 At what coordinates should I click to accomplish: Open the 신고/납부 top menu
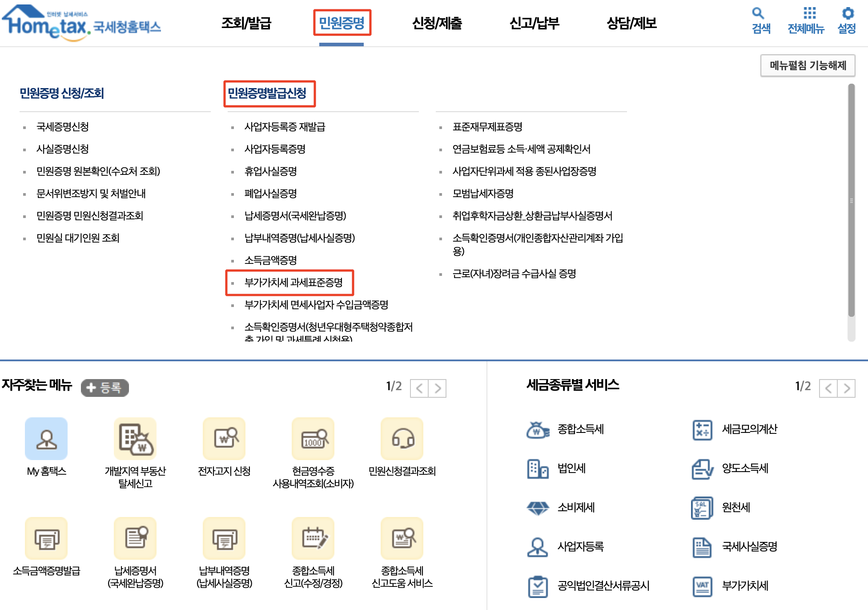click(534, 23)
